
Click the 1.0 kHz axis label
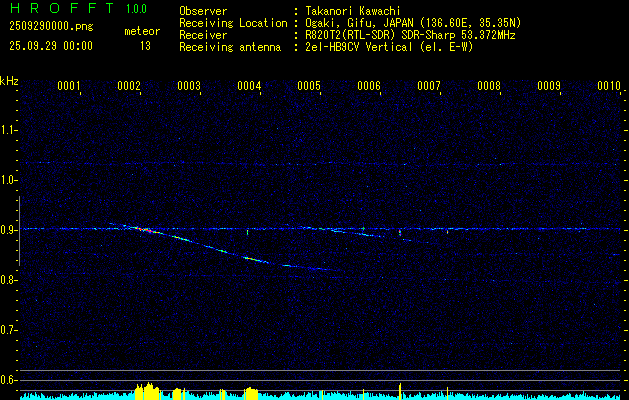click(8, 180)
